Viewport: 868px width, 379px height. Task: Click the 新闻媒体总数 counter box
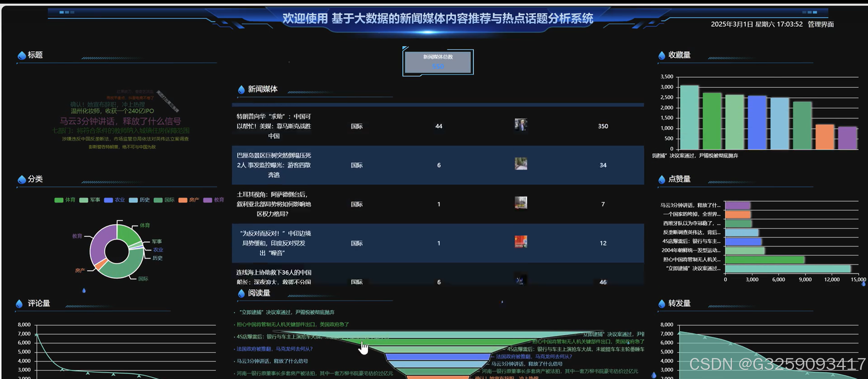[x=438, y=62]
